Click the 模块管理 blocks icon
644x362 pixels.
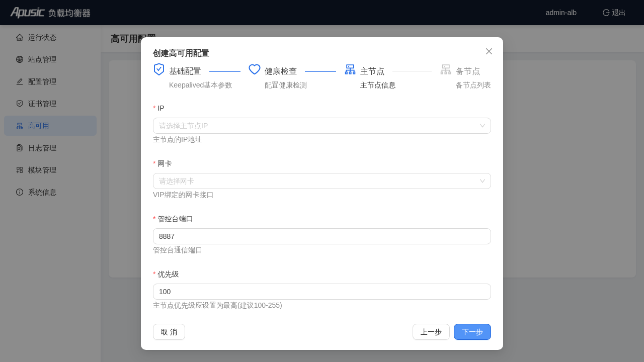click(x=20, y=170)
